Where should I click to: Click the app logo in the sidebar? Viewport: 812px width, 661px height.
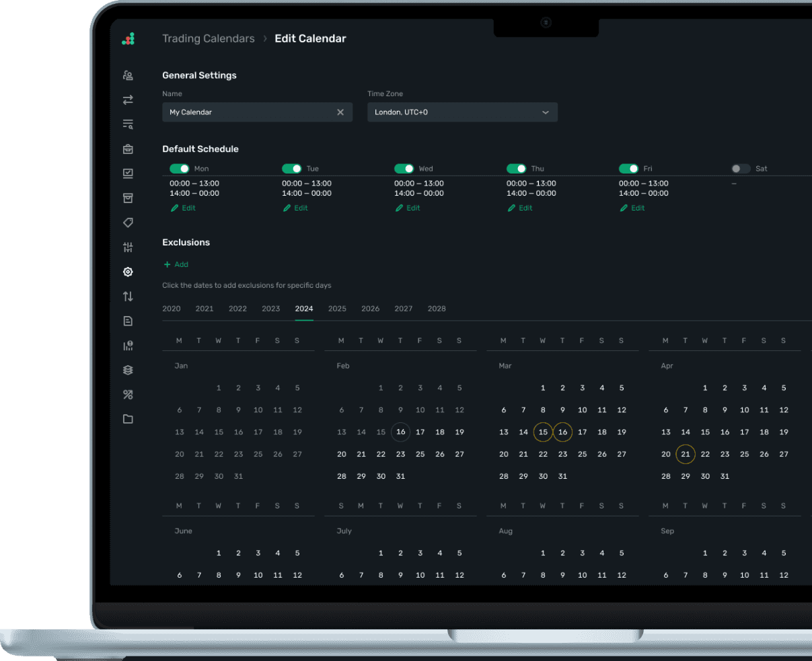pos(128,39)
